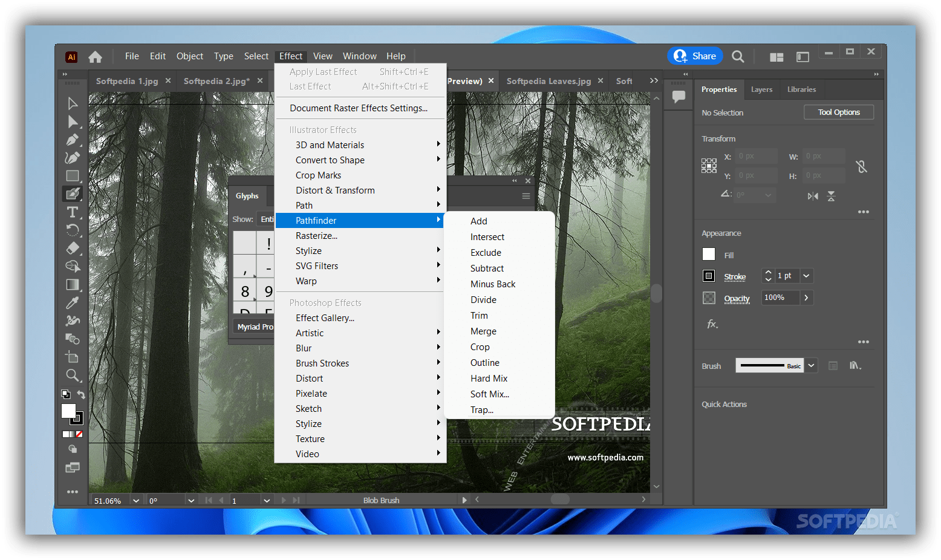
Task: Open the Window menu
Action: tap(360, 56)
